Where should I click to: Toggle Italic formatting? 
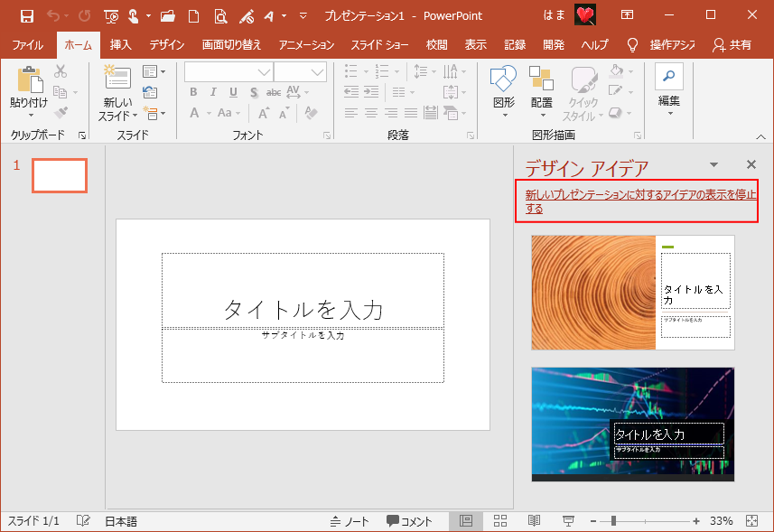pos(213,92)
